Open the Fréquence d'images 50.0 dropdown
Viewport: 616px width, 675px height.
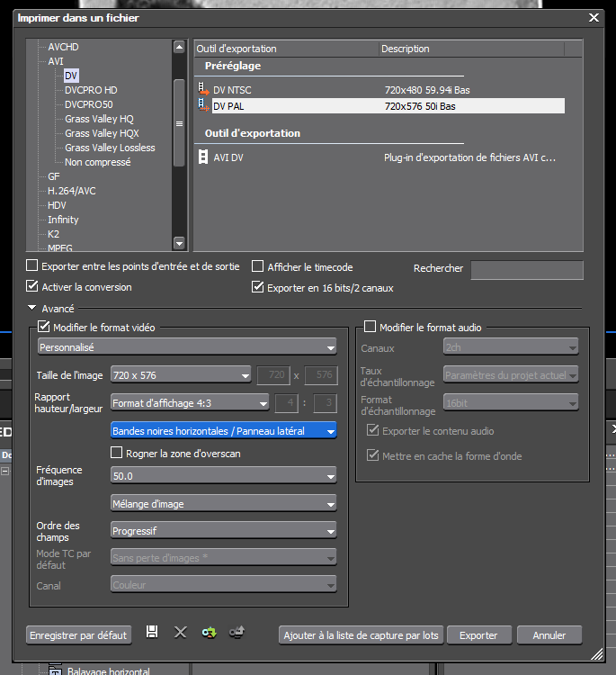tap(224, 476)
